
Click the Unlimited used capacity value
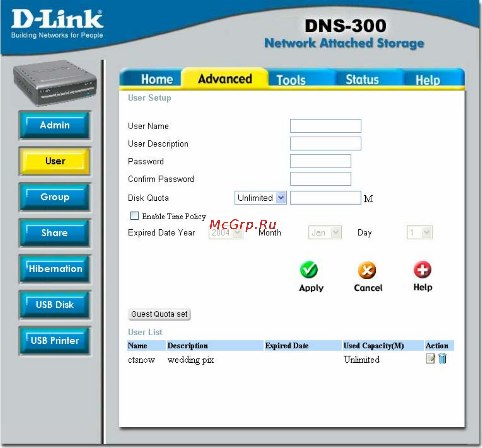362,360
